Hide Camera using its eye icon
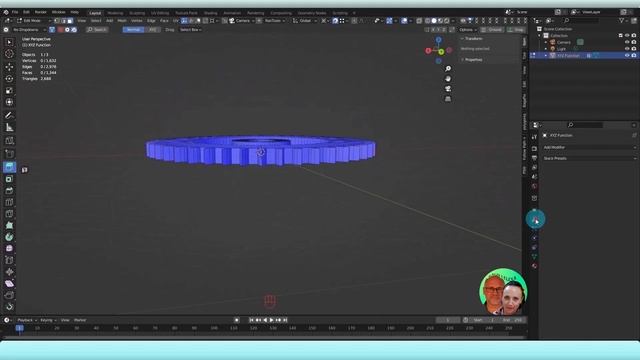The height and width of the screenshot is (360, 640). [x=627, y=42]
